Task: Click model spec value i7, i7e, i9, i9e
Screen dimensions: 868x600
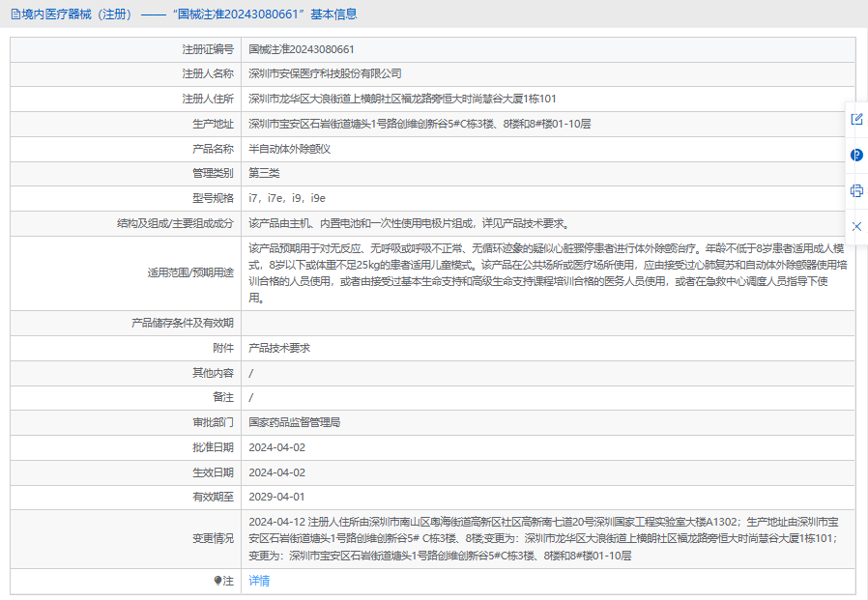Action: (287, 198)
